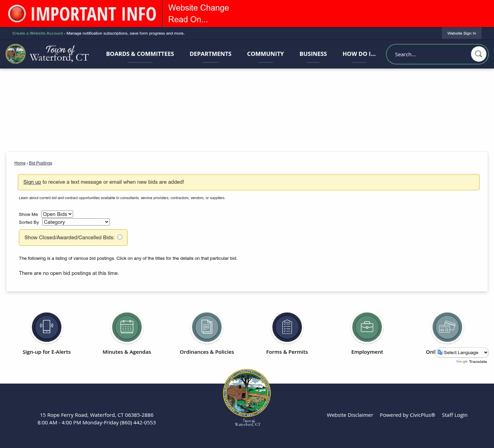Open the Show Me Open Bids dropdown
The width and height of the screenshot is (494, 448).
point(57,214)
